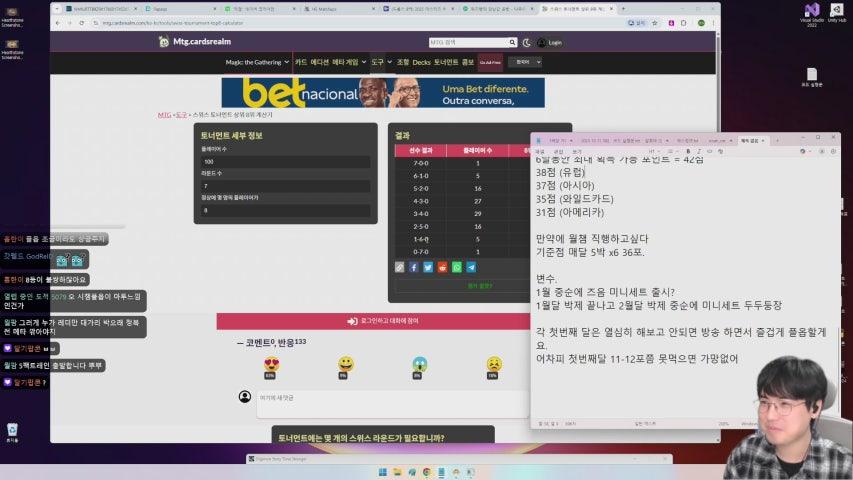Click Italic button in Notepad toolbar
Screen dimensions: 853x480
coord(699,151)
